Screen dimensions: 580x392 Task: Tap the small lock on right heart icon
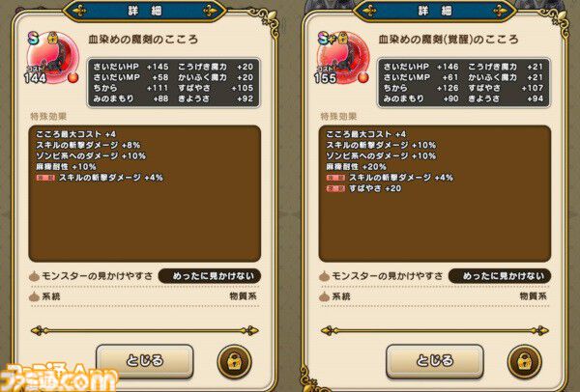click(343, 38)
